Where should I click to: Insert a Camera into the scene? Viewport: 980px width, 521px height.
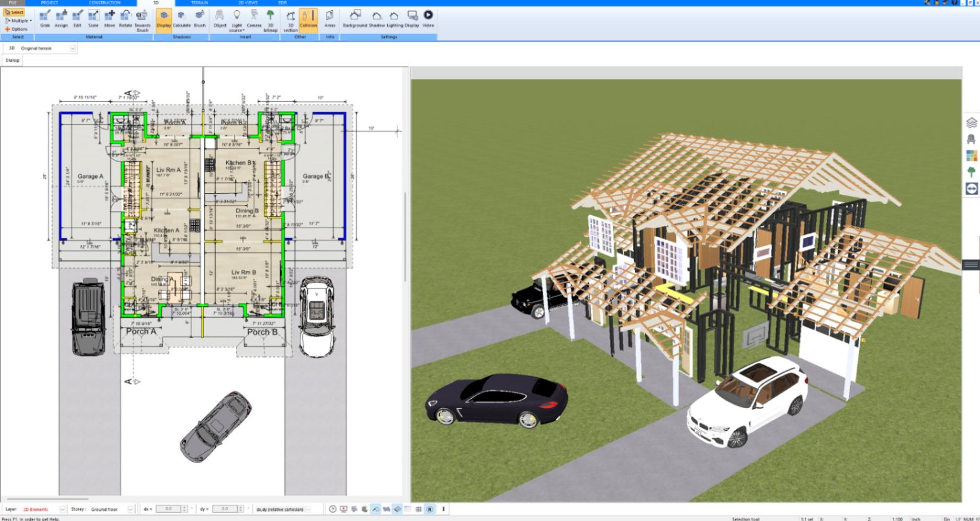click(254, 19)
